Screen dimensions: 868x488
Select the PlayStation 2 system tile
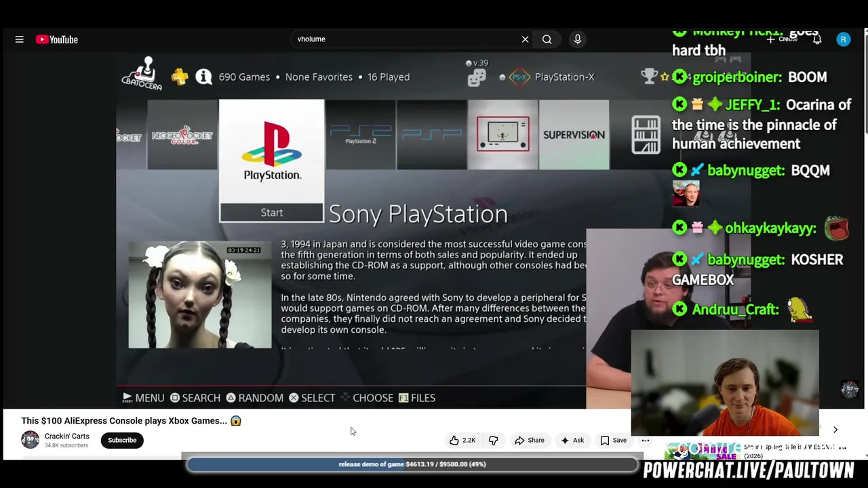[361, 134]
